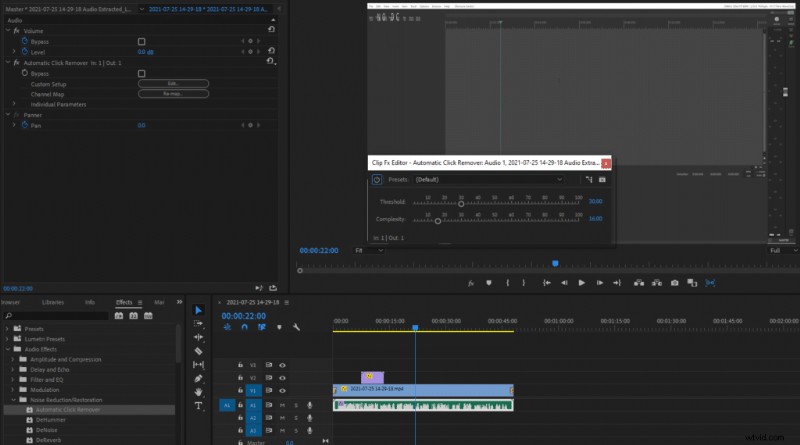Toggle snap in timeline magnet icon

click(x=244, y=327)
